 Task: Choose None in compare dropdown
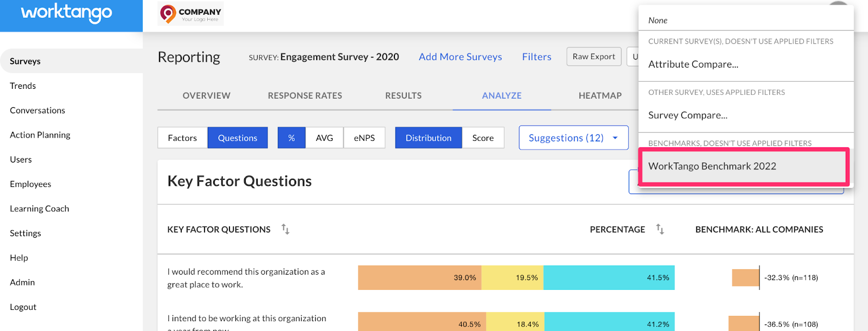pyautogui.click(x=746, y=20)
